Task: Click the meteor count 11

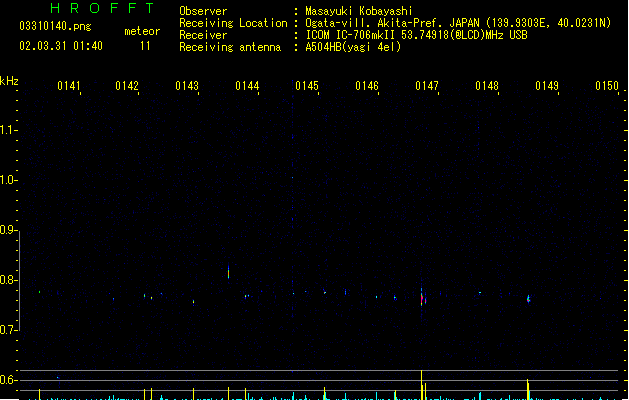Action: (145, 46)
